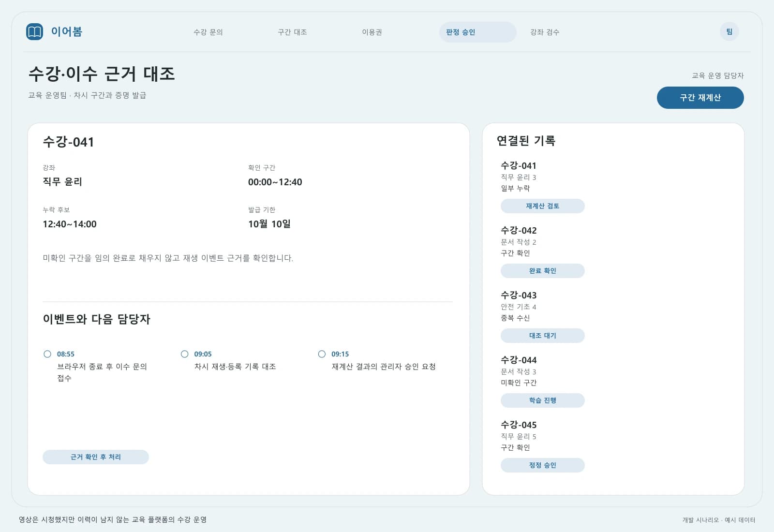The width and height of the screenshot is (774, 532).
Task: Click 완료 확인 for 수강-042
Action: pyautogui.click(x=542, y=271)
